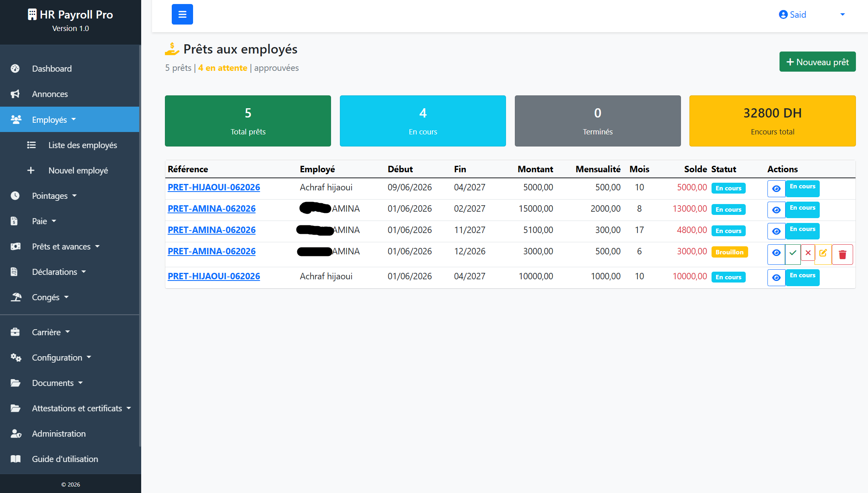View the 15000,00 AMINA loan details

[776, 210]
